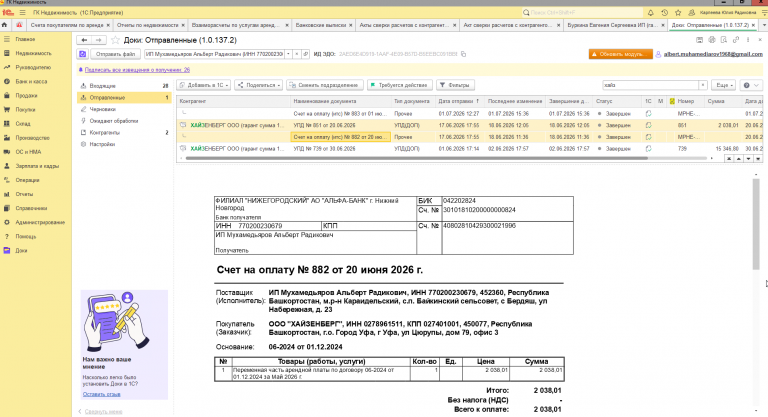Expand the organization selector dropdown arrow
The width and height of the screenshot is (768, 417).
(x=288, y=54)
